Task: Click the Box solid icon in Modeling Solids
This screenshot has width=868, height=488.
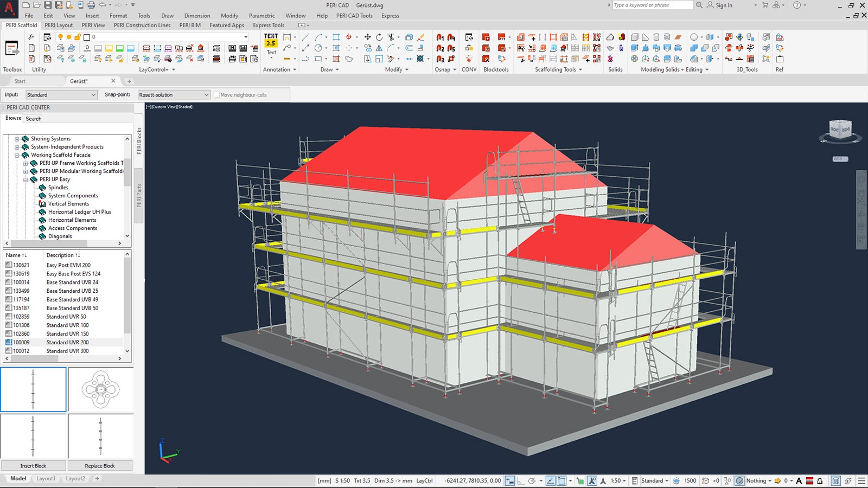Action: point(634,37)
